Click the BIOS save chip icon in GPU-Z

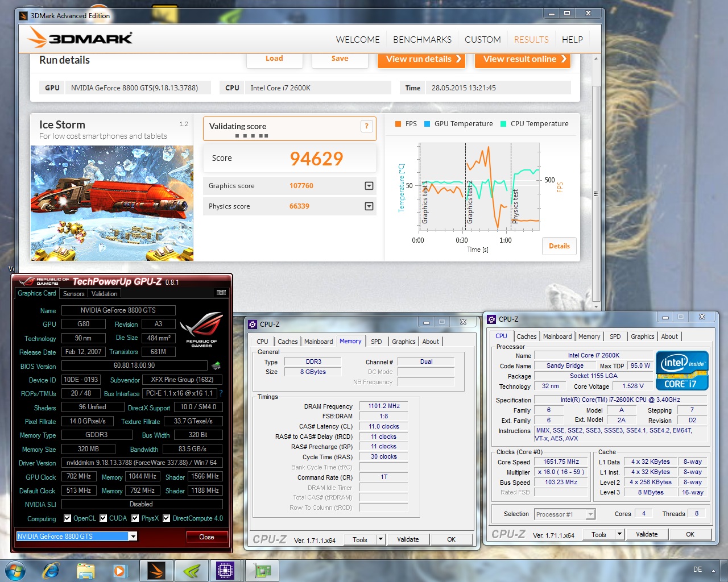click(x=216, y=365)
